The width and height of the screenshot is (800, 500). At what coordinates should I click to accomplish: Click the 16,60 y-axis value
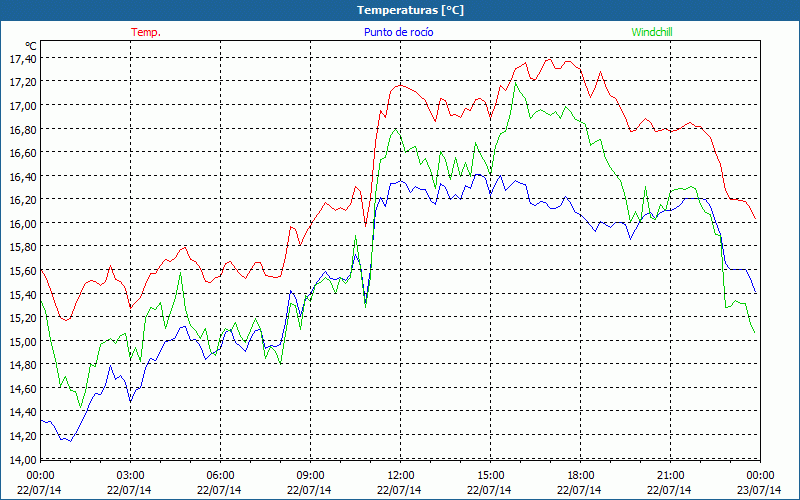(x=23, y=153)
